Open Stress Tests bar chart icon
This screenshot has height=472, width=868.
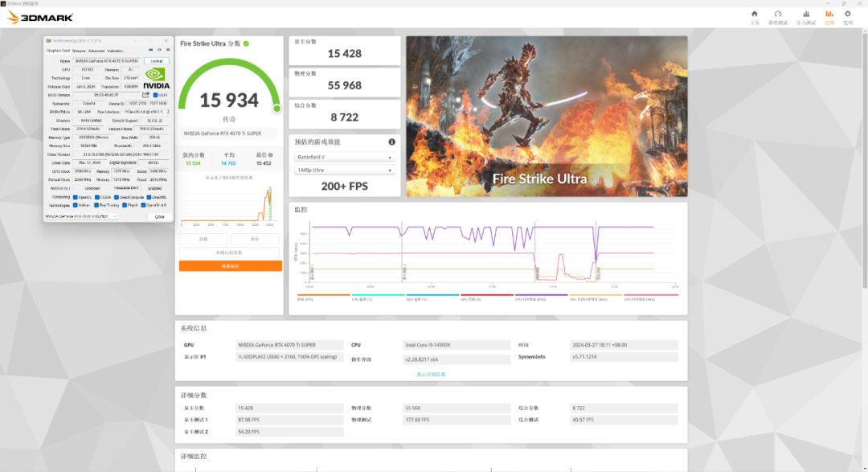click(x=806, y=14)
